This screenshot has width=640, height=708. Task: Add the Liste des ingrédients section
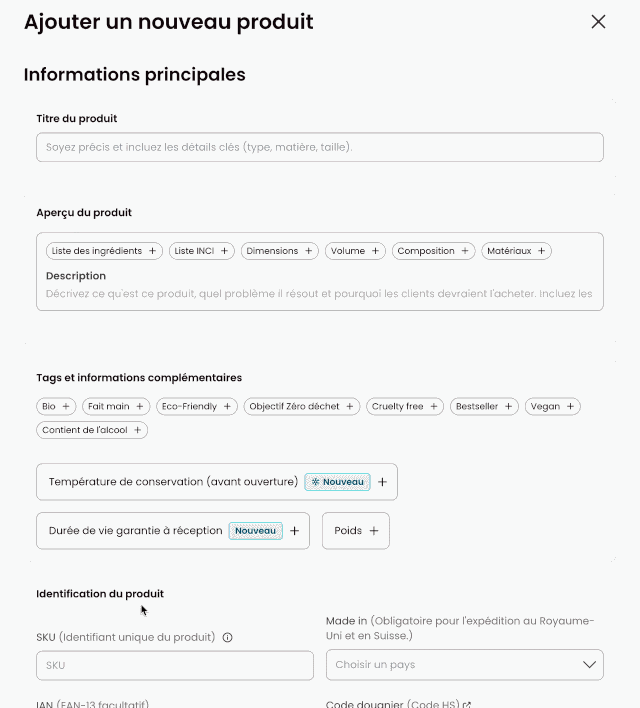102,251
